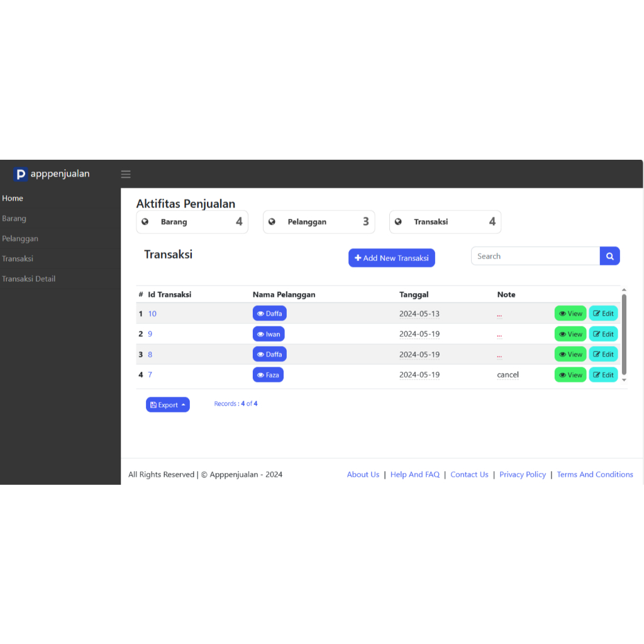Open the sidebar with the hamburger menu icon
This screenshot has height=644, width=644.
click(126, 174)
